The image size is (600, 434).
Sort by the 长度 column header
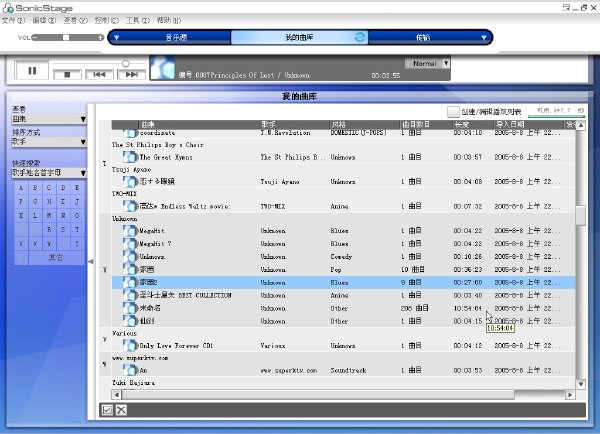click(x=472, y=124)
